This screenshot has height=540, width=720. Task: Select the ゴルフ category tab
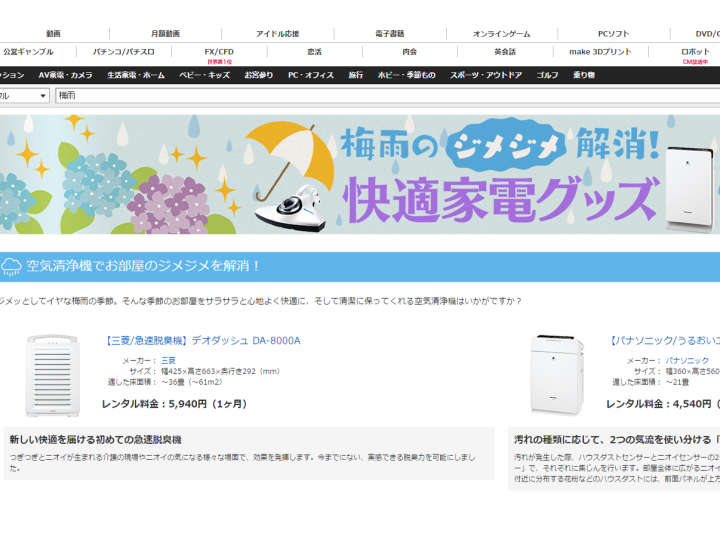(x=547, y=75)
